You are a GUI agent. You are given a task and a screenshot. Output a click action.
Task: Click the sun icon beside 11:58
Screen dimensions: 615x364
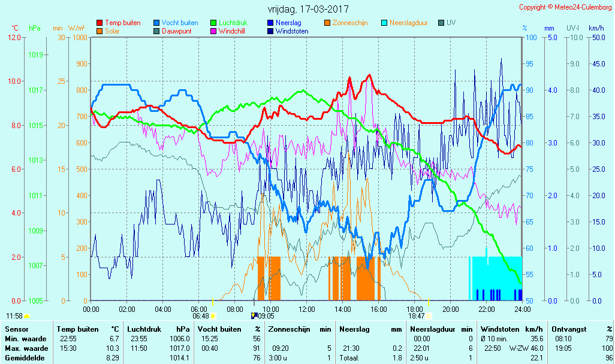26,316
